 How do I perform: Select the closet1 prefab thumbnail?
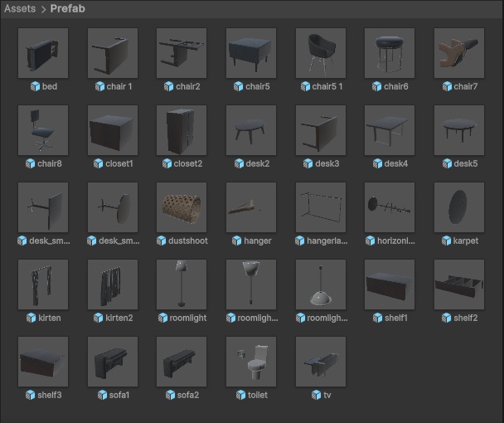(x=113, y=130)
